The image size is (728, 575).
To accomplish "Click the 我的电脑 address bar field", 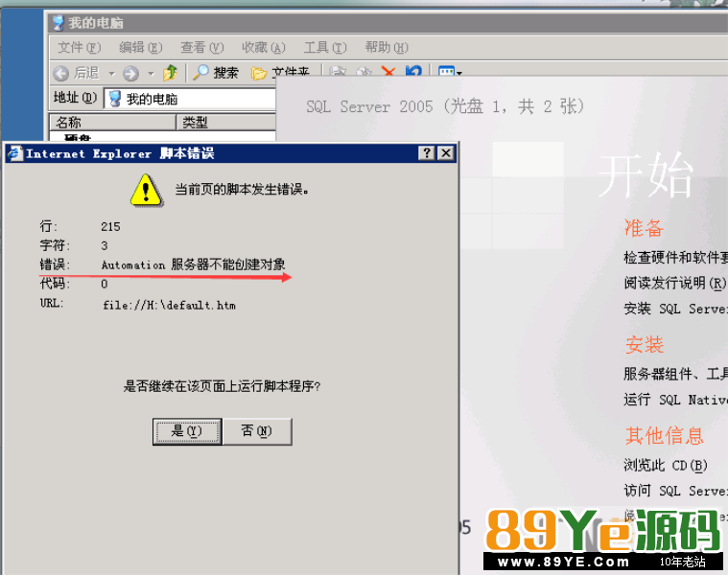I will 190,99.
